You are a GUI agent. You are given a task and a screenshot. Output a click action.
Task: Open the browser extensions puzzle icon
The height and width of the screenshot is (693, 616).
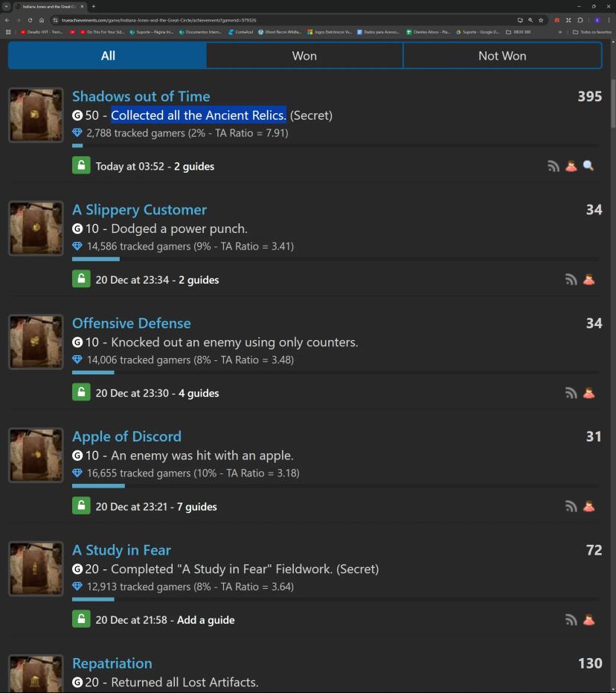coord(580,20)
